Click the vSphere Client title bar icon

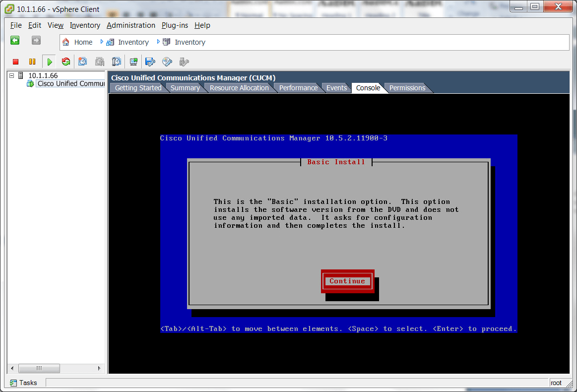coord(9,9)
